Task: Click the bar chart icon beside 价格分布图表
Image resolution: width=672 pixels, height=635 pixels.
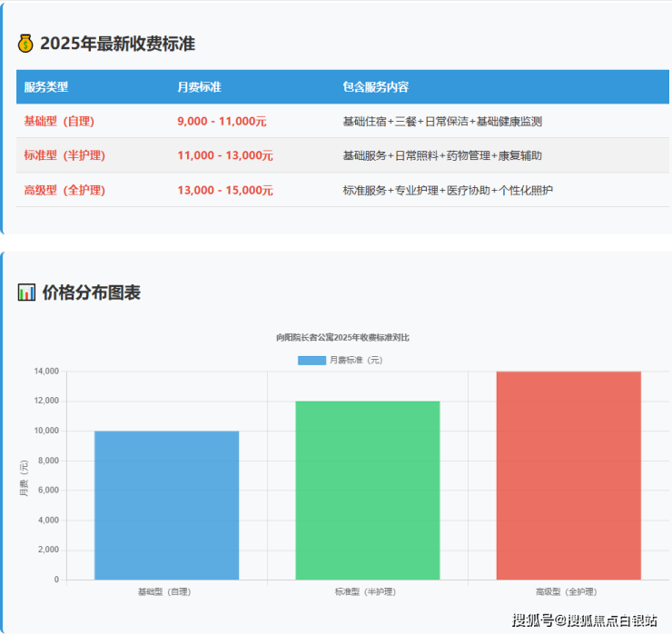Action: [x=26, y=293]
